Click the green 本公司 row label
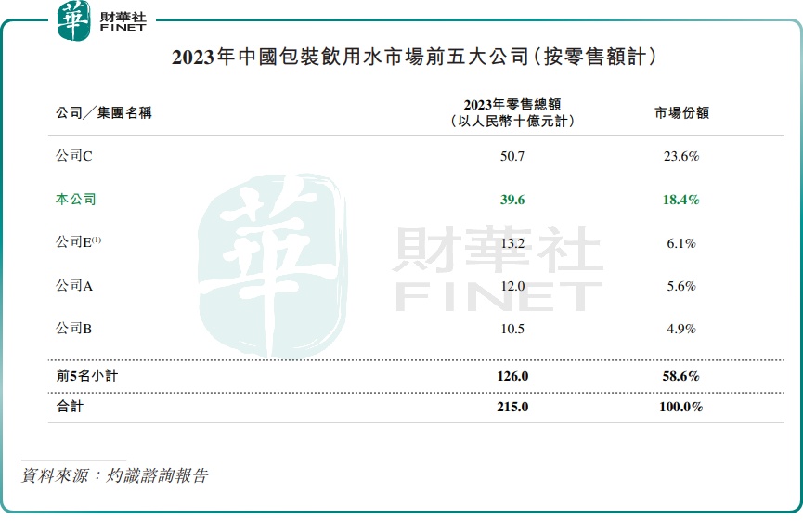 75,200
